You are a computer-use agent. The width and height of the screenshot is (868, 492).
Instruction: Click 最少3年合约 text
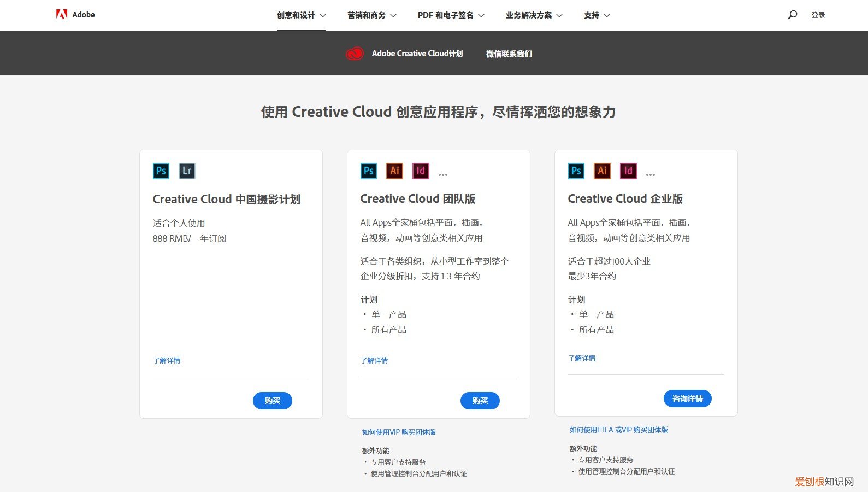tap(592, 276)
